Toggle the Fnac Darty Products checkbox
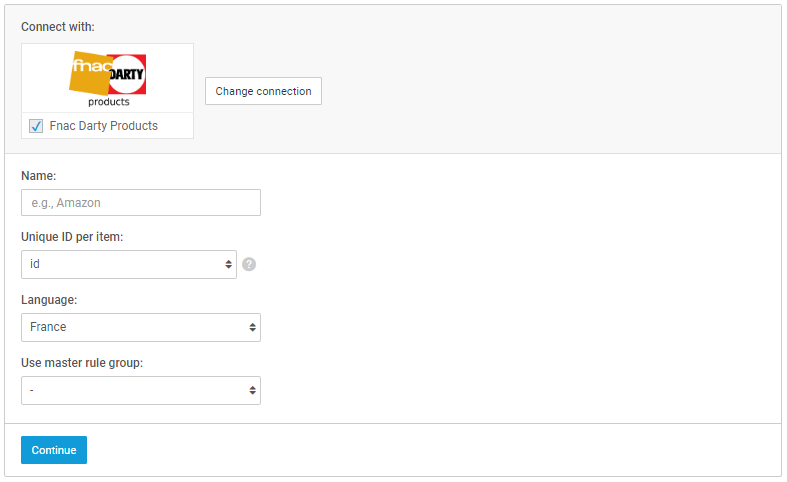787x482 pixels. (36, 126)
